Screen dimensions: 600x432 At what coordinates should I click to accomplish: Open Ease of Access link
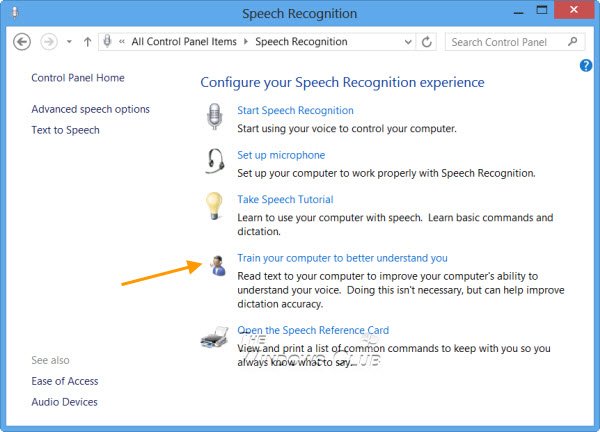pyautogui.click(x=65, y=381)
